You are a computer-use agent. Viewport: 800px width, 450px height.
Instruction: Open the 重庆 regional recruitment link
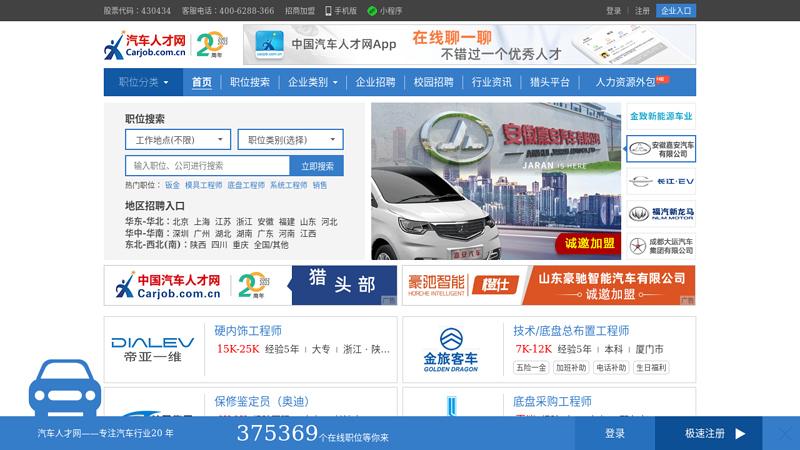click(240, 245)
